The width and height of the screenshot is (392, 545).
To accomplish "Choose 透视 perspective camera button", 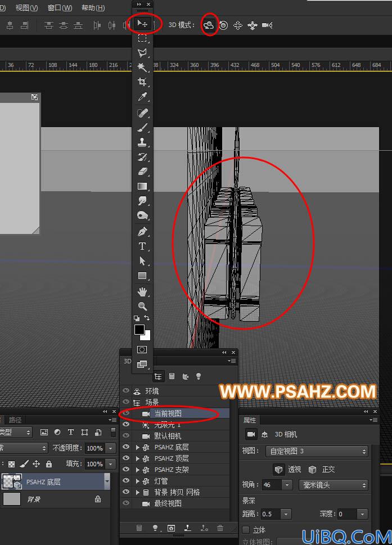I will tap(278, 469).
